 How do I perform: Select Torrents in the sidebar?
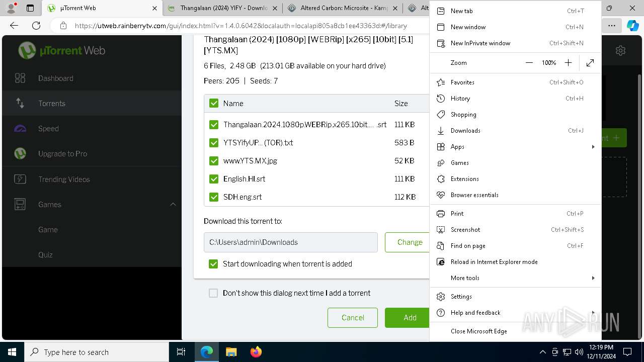92,103
